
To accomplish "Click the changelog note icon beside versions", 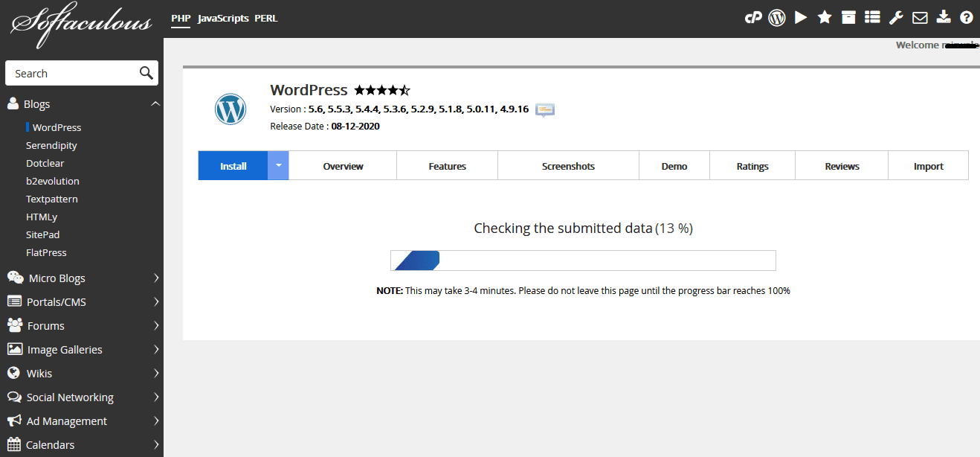I will (x=545, y=110).
